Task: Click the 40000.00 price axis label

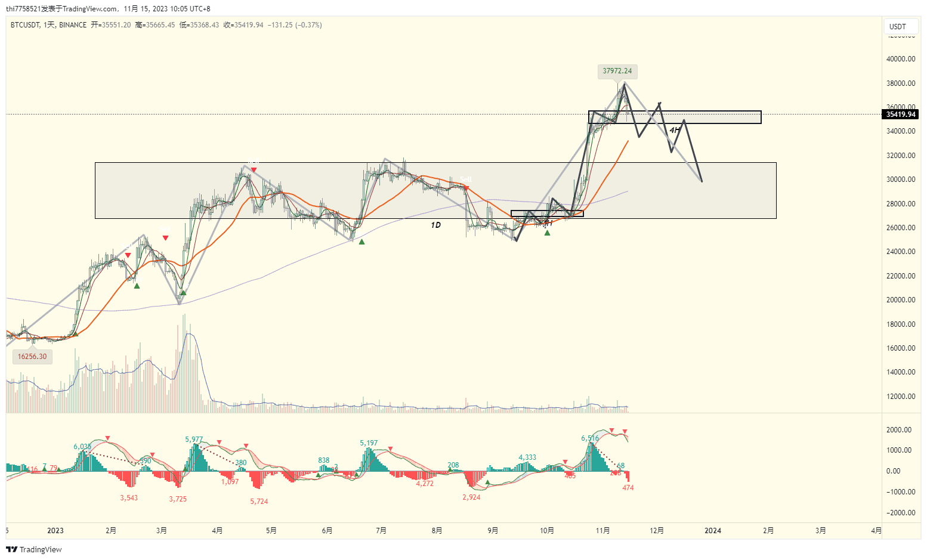Action: point(901,59)
